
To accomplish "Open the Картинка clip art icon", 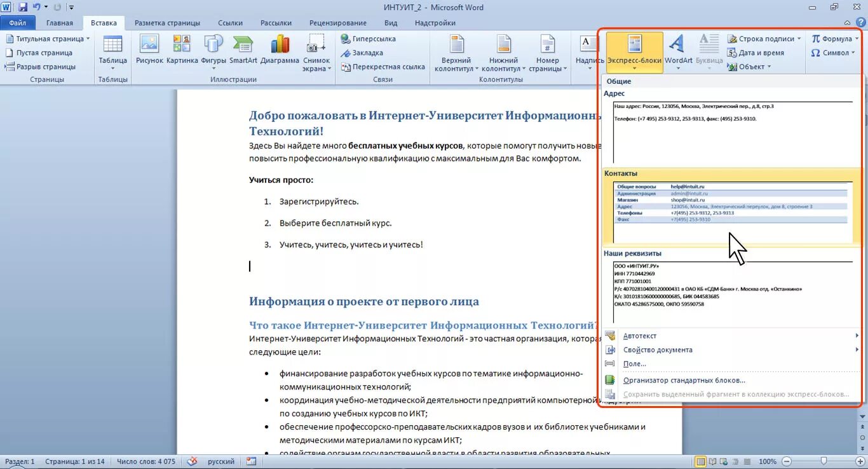I will click(x=182, y=50).
